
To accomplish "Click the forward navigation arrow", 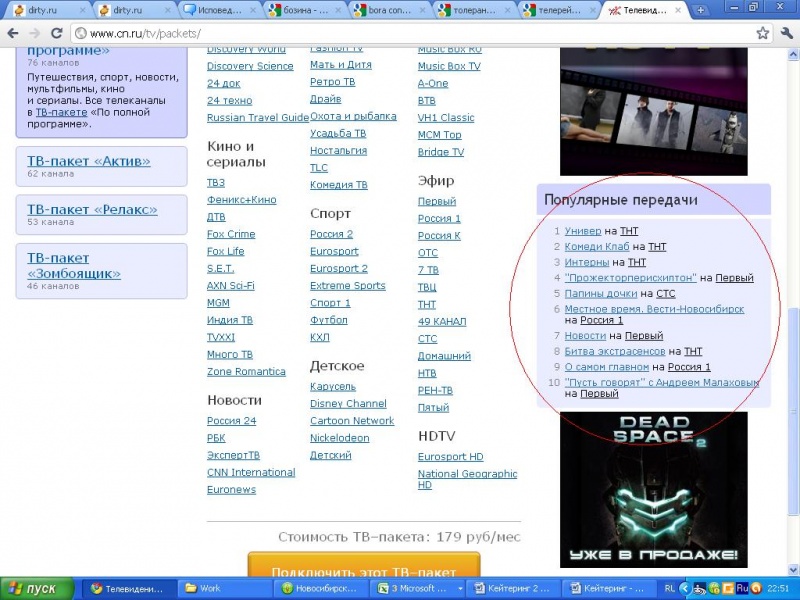I will [x=34, y=34].
